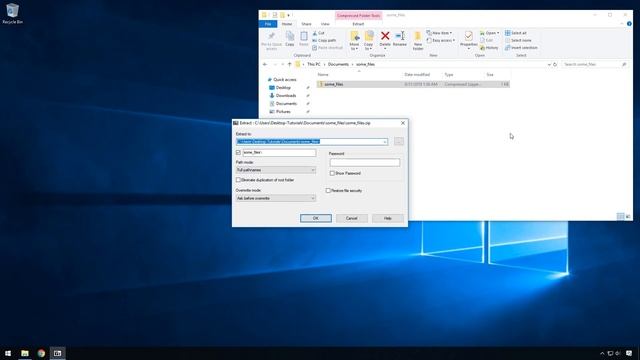
Task: Open address bar history dropdown
Action: pos(549,64)
